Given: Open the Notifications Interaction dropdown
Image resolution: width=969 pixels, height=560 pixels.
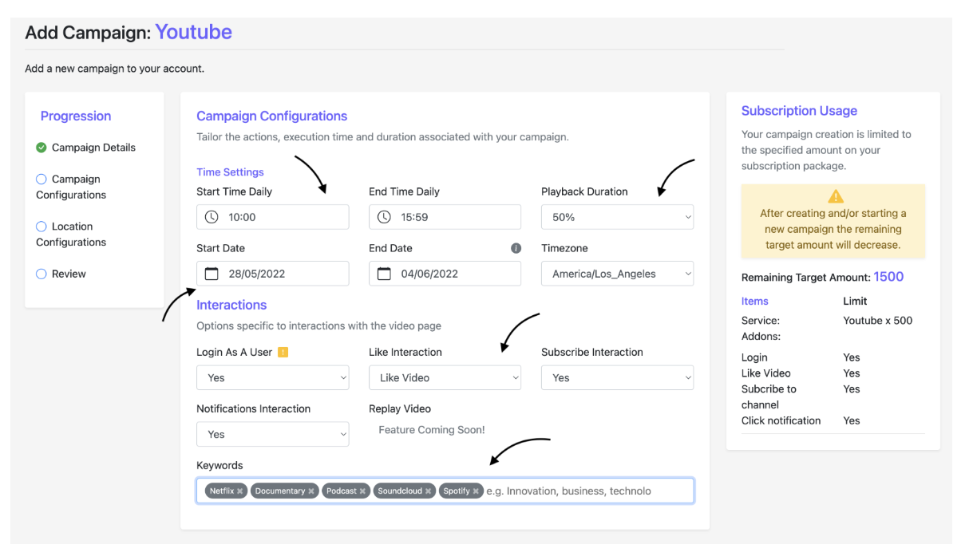Looking at the screenshot, I should tap(272, 435).
